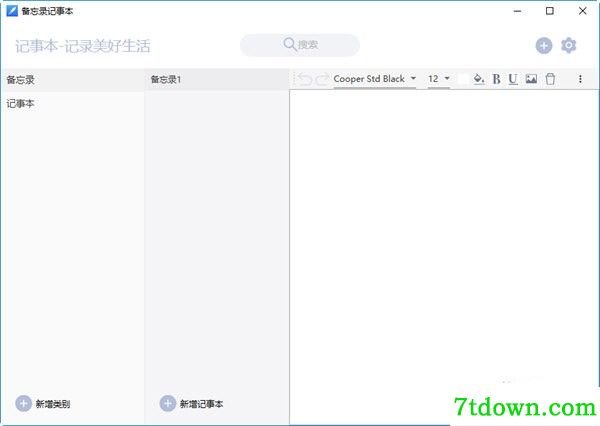The width and height of the screenshot is (600, 426).
Task: Open the font size 12 dropdown
Action: pos(439,79)
